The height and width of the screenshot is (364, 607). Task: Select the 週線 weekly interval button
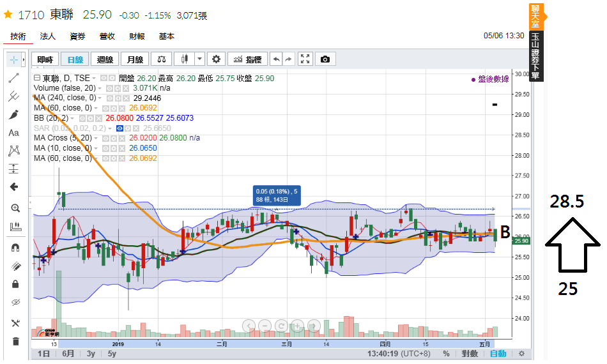[105, 59]
